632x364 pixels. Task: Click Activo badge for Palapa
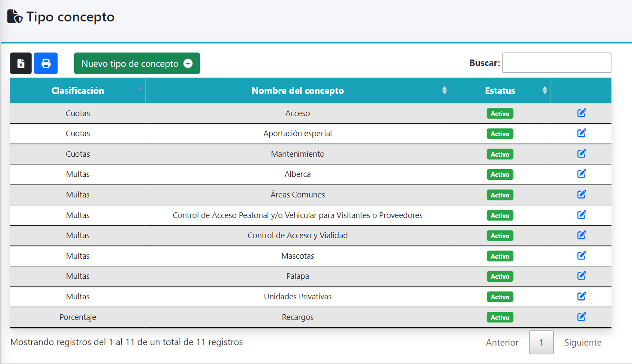pyautogui.click(x=500, y=277)
